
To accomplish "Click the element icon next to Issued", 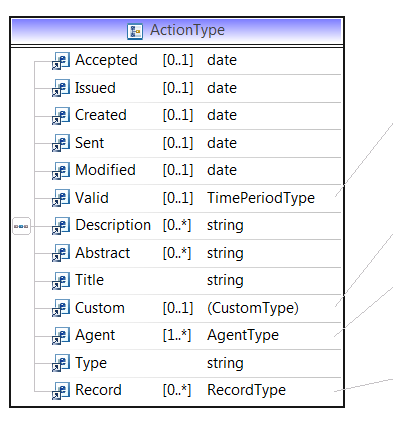I will (61, 88).
